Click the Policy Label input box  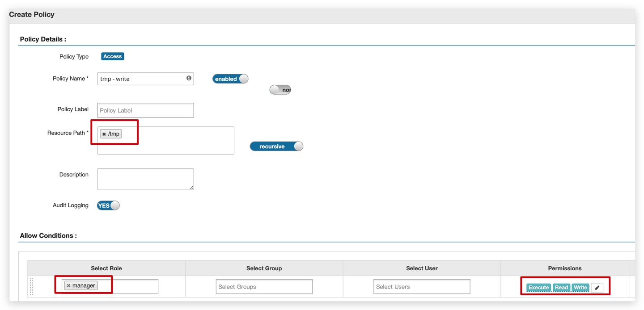tap(145, 110)
